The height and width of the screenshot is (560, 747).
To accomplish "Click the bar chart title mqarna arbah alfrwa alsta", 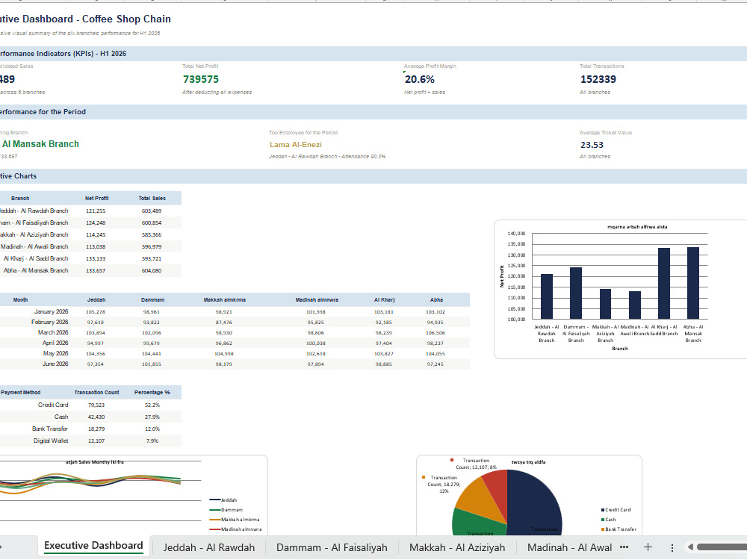I will point(637,227).
